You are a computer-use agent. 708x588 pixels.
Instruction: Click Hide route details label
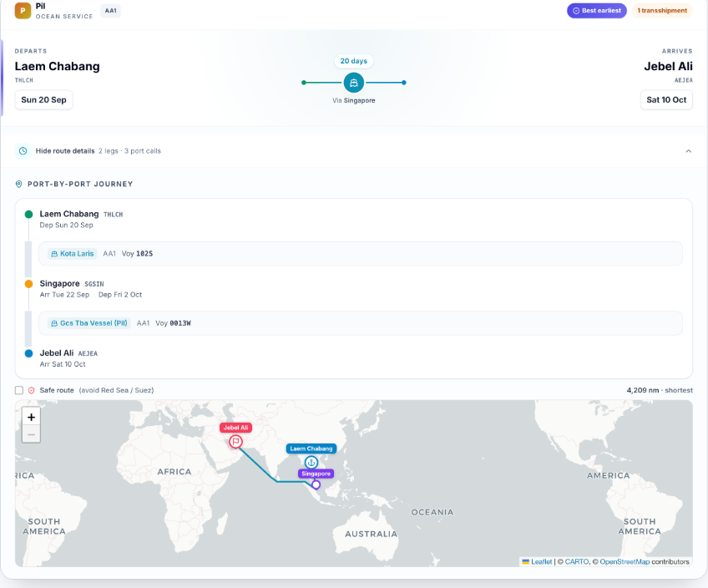[x=65, y=151]
